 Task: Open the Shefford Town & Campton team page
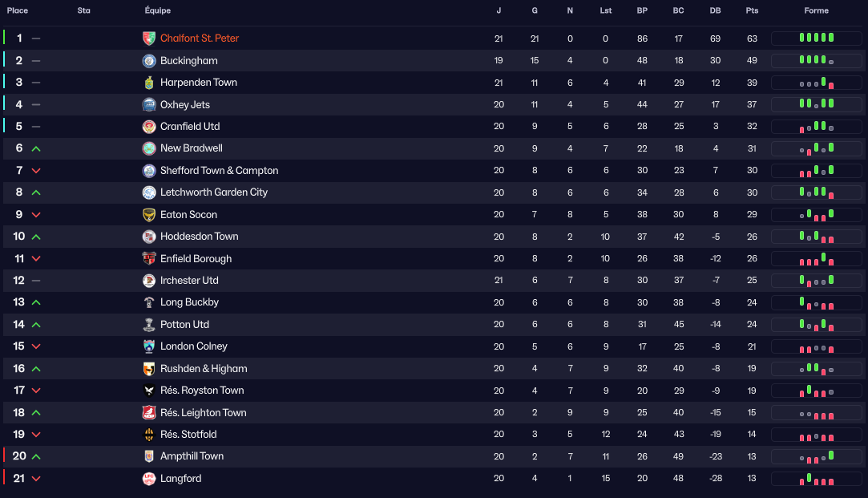click(219, 171)
